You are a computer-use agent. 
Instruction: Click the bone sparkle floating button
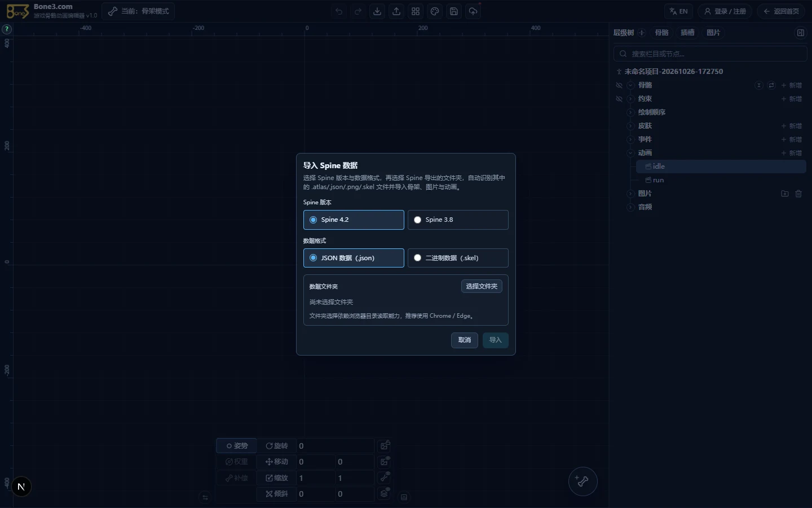click(582, 481)
